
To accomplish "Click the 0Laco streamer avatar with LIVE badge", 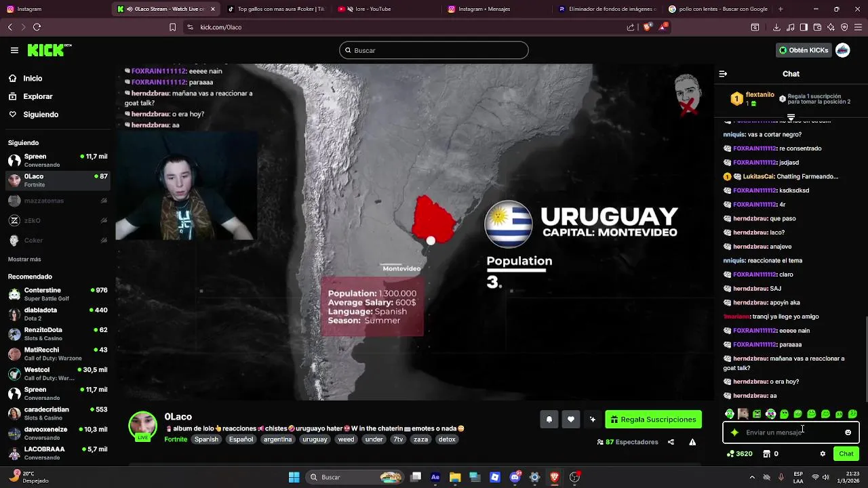I will pos(143,426).
